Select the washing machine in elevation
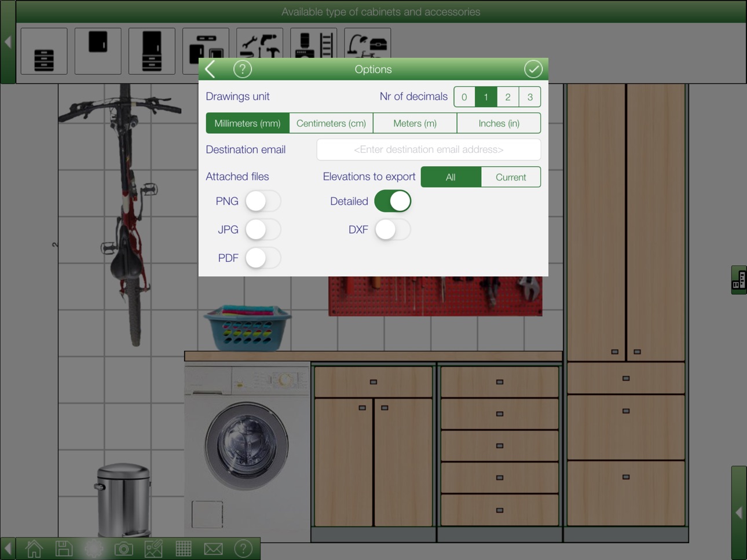 (247, 452)
